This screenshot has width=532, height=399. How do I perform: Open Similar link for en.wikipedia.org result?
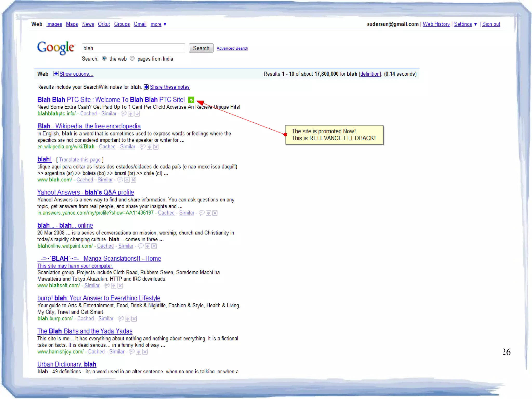pos(128,147)
